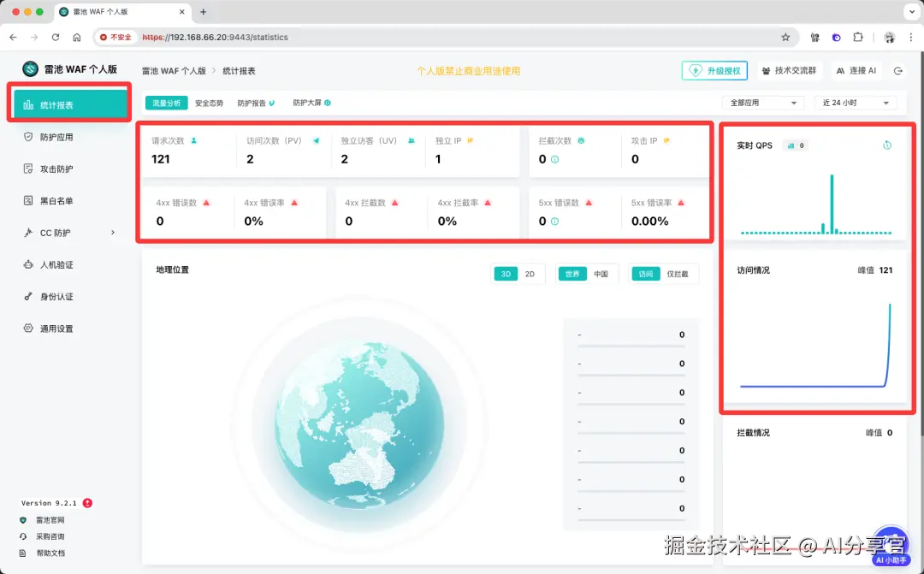Click the info icon beside 5xx 错误数 value
The height and width of the screenshot is (574, 924).
554,222
